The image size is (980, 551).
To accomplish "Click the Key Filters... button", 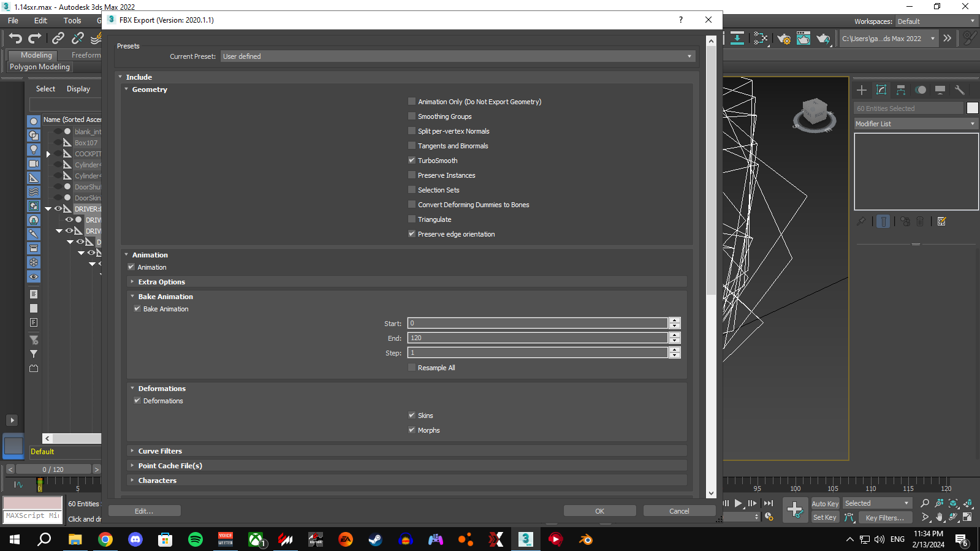I will pos(885,518).
